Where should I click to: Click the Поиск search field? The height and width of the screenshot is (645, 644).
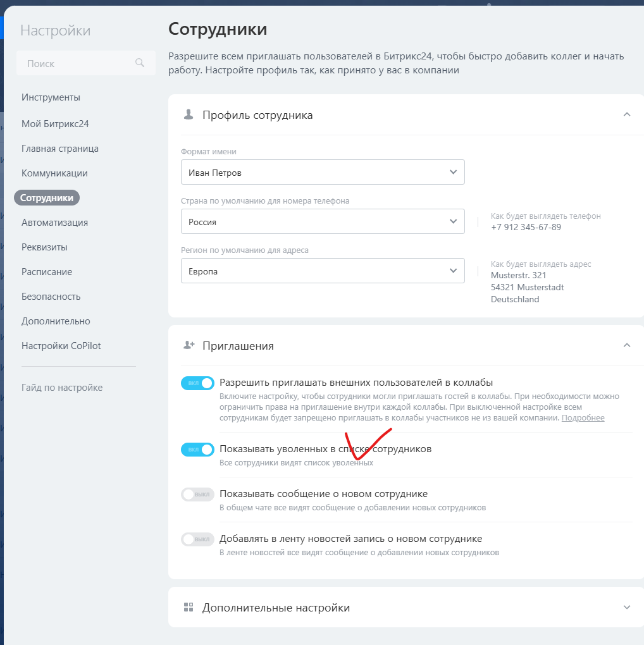76,63
